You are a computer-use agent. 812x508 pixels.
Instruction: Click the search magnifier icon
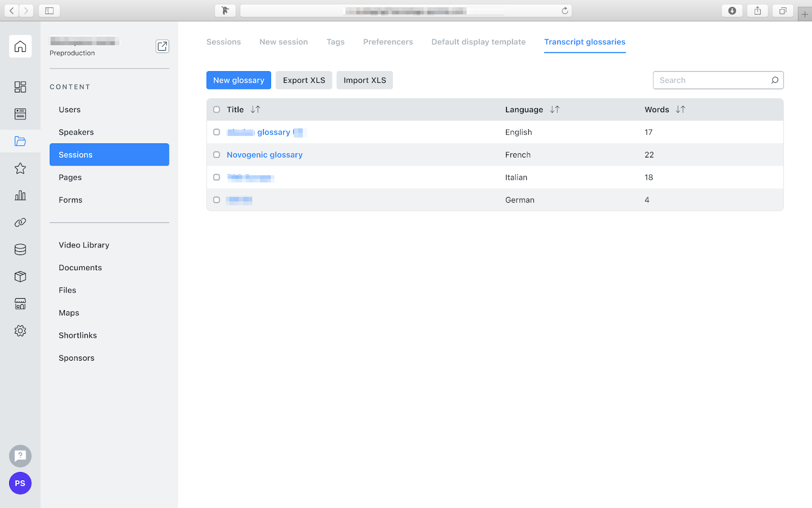[x=774, y=80]
